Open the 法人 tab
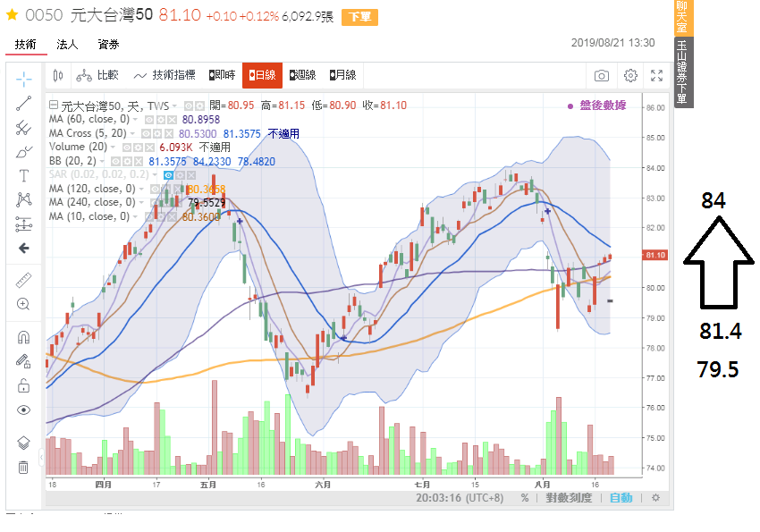This screenshot has height=532, width=760. pyautogui.click(x=67, y=45)
